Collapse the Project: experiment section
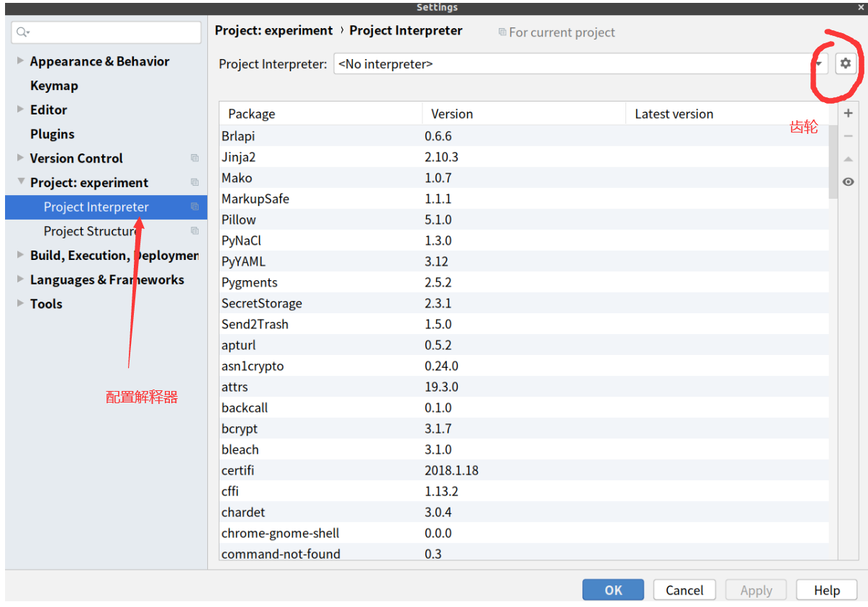The height and width of the screenshot is (607, 868). 21,182
